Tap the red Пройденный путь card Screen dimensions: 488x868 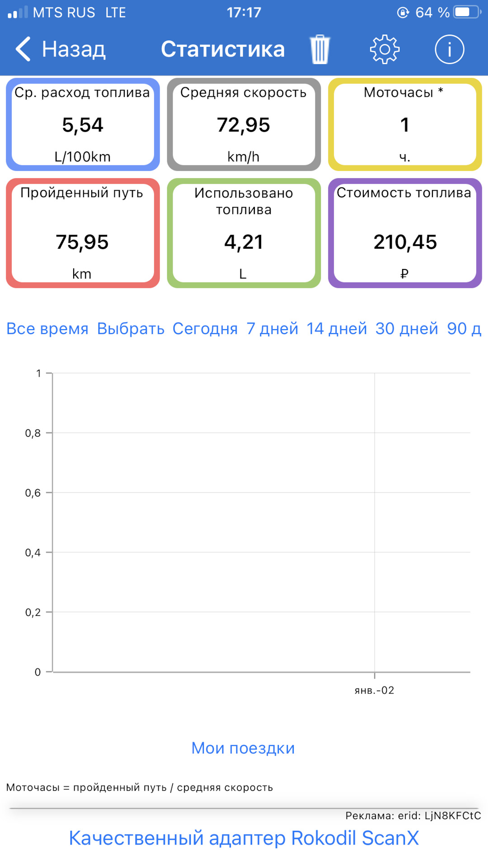83,233
